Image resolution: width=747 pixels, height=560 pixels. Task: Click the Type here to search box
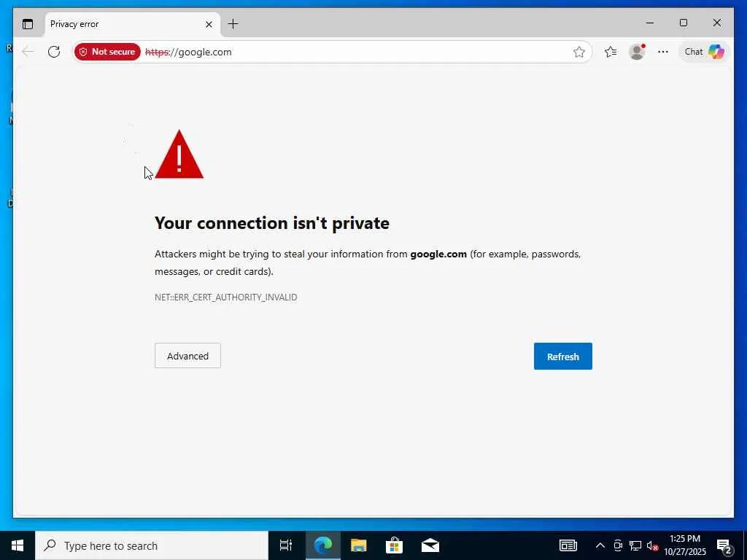[x=152, y=545]
